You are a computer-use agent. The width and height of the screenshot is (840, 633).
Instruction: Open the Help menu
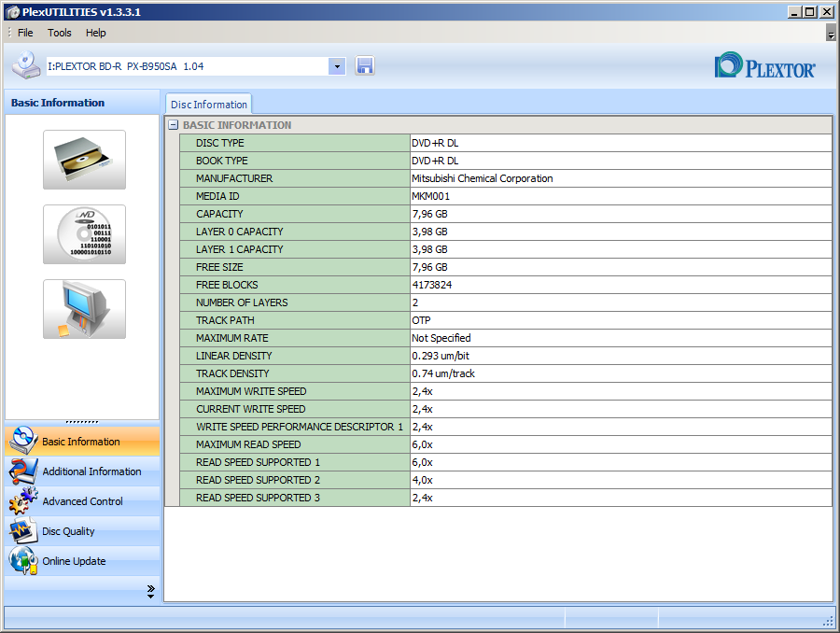(x=96, y=33)
